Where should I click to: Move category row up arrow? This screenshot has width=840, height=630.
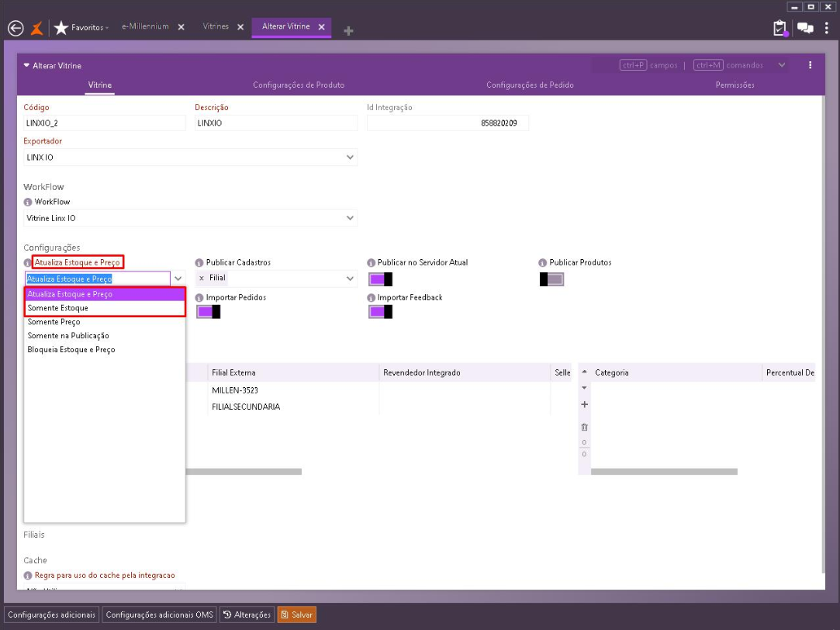coord(585,372)
